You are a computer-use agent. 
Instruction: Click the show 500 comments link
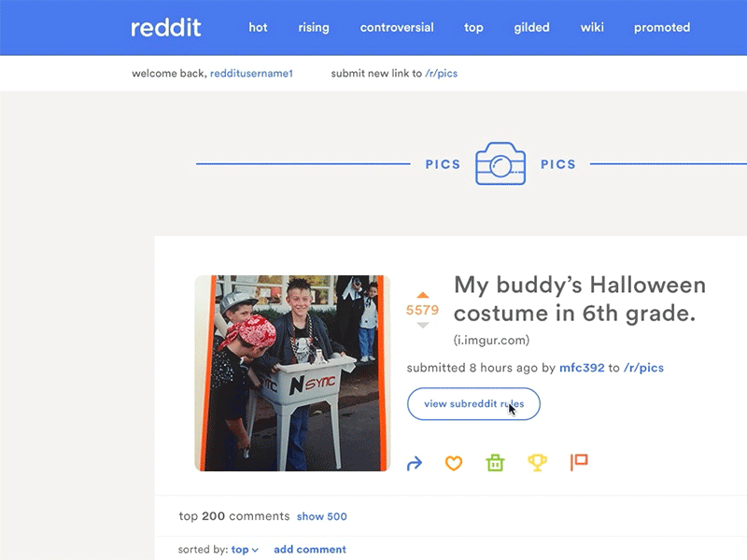(321, 516)
